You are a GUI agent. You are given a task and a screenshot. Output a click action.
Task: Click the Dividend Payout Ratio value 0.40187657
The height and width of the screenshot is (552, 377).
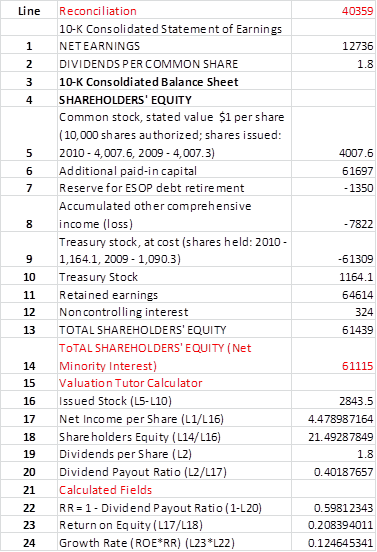point(333,472)
